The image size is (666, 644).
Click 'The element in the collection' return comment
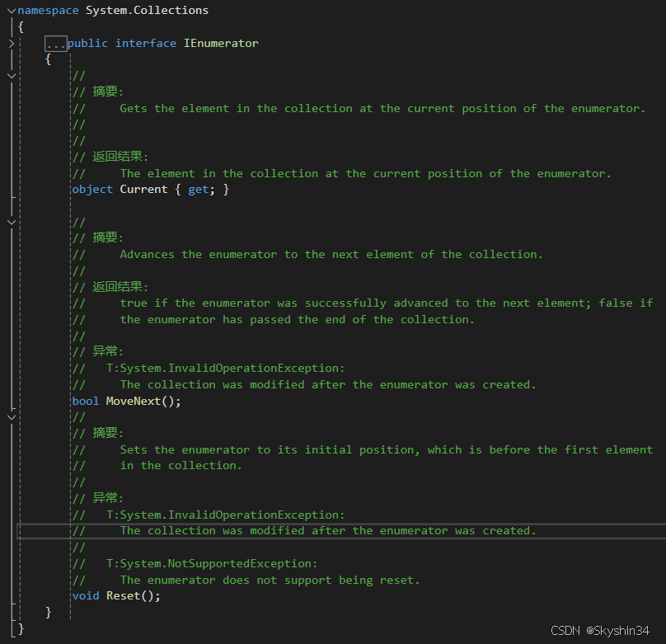(365, 174)
